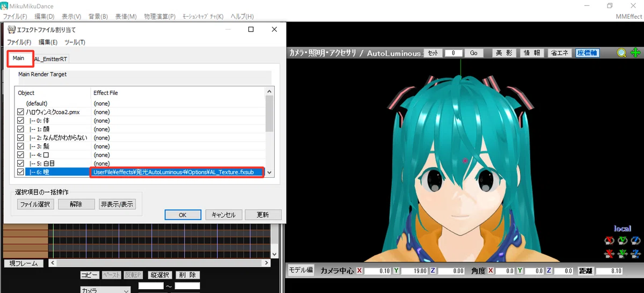This screenshot has height=293, width=644.
Task: Click the 現フレーム button
Action: pos(24,263)
